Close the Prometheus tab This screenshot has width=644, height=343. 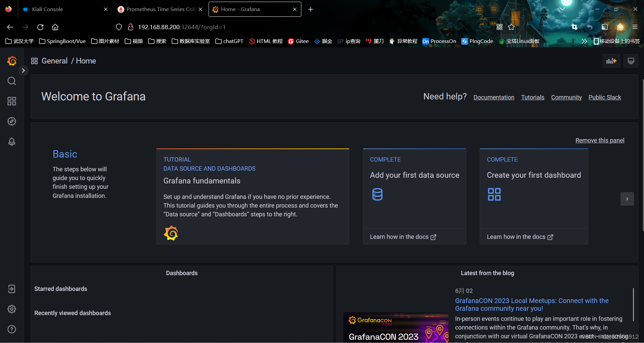tap(200, 9)
